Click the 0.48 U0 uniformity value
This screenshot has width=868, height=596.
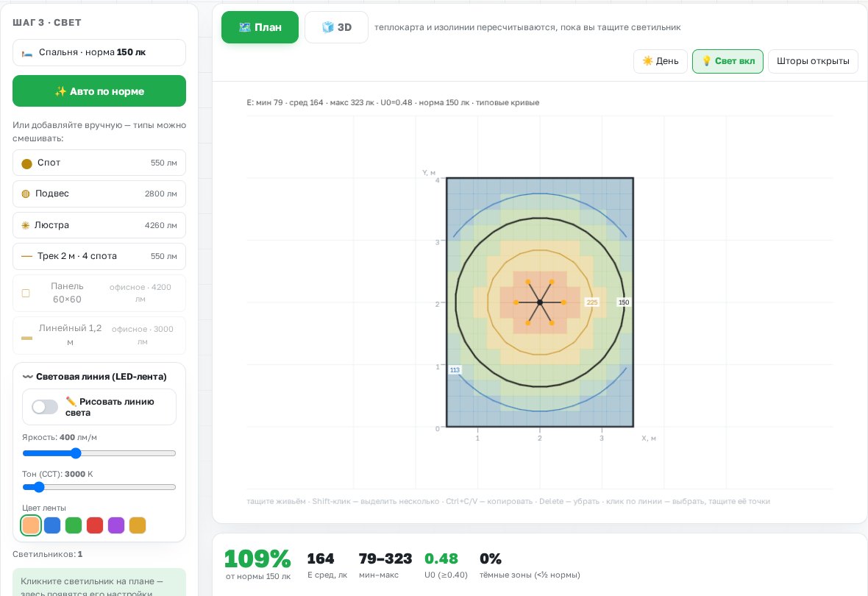tap(441, 559)
